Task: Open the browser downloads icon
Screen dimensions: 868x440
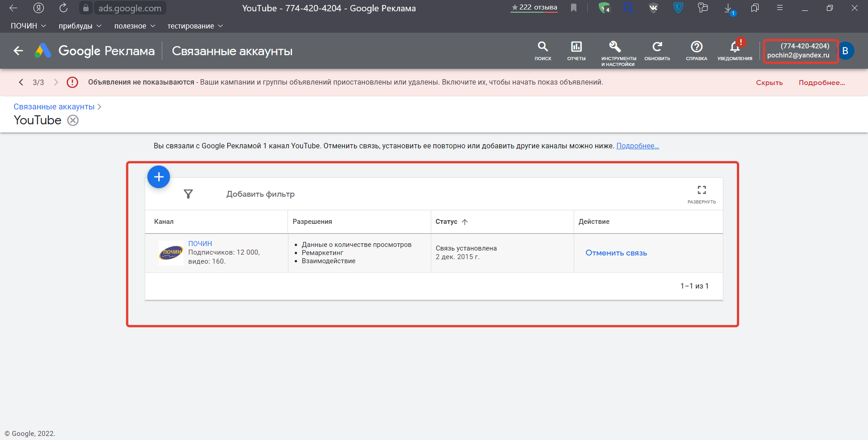Action: point(729,9)
